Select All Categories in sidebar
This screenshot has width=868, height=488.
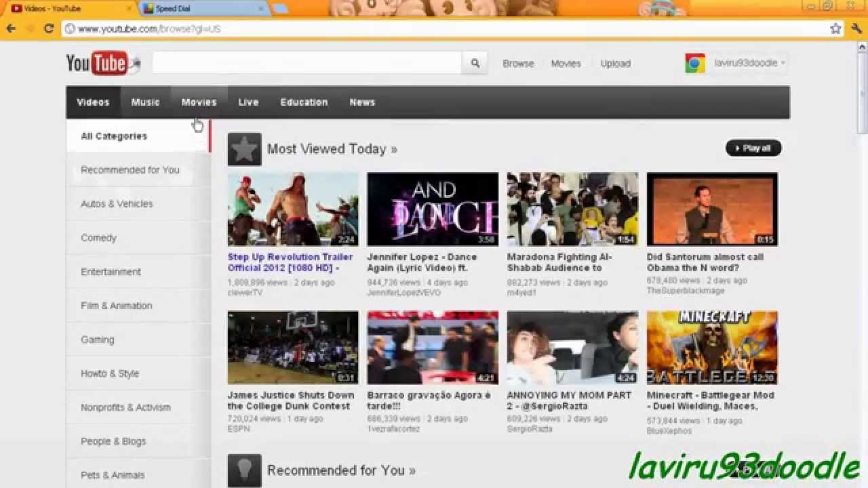[138, 136]
